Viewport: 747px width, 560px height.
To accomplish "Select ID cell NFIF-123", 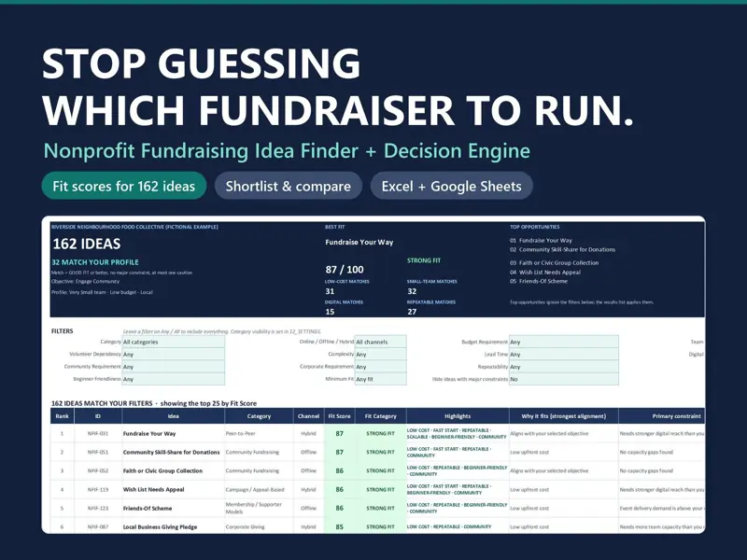I will 98,508.
